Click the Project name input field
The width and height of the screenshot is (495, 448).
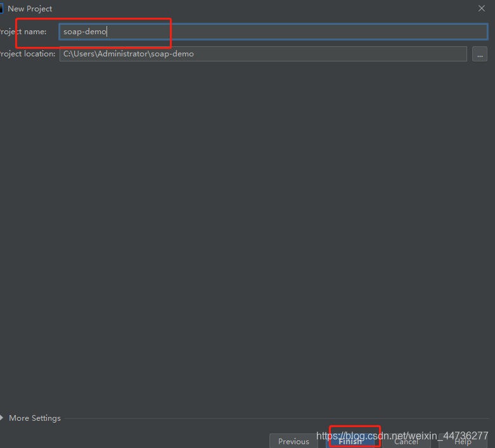(273, 32)
